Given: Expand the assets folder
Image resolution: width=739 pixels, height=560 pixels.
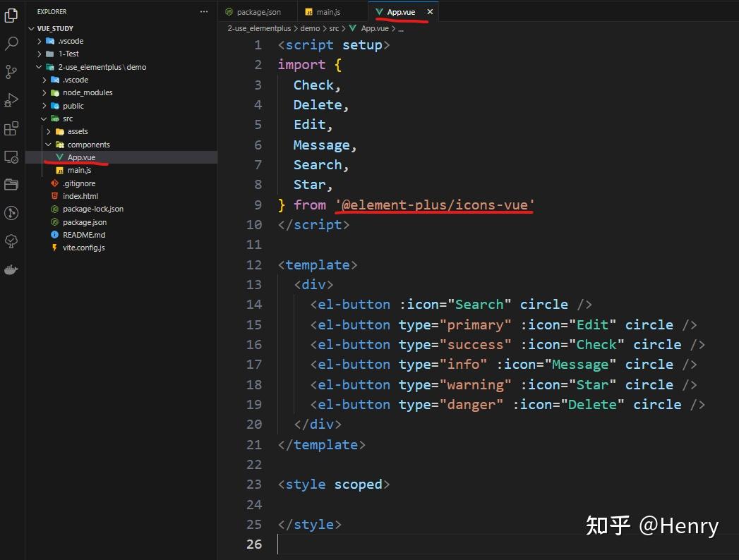Looking at the screenshot, I should pos(49,131).
